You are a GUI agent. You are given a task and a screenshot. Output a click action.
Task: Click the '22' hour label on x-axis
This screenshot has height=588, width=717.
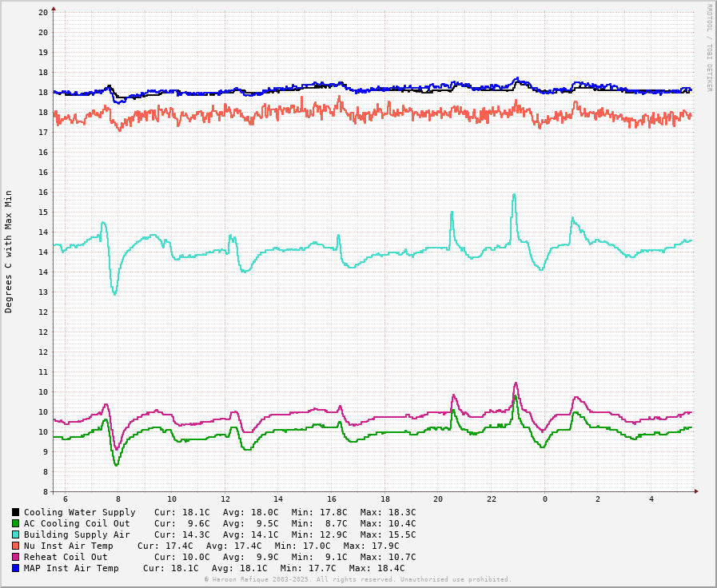point(492,499)
